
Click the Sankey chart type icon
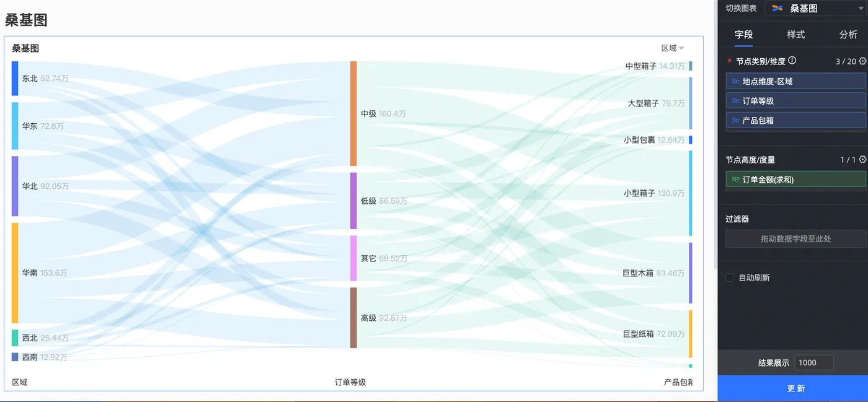coord(777,8)
